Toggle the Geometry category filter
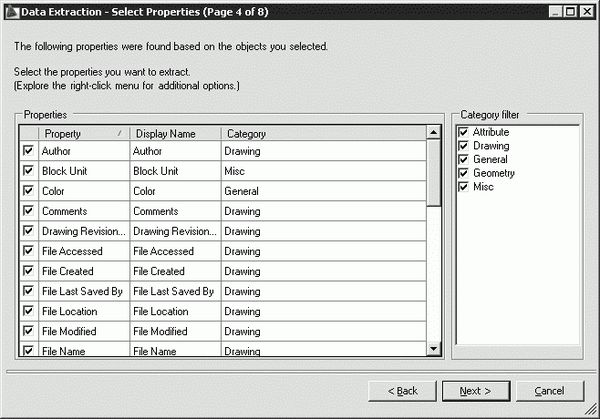600x419 pixels. (x=463, y=173)
